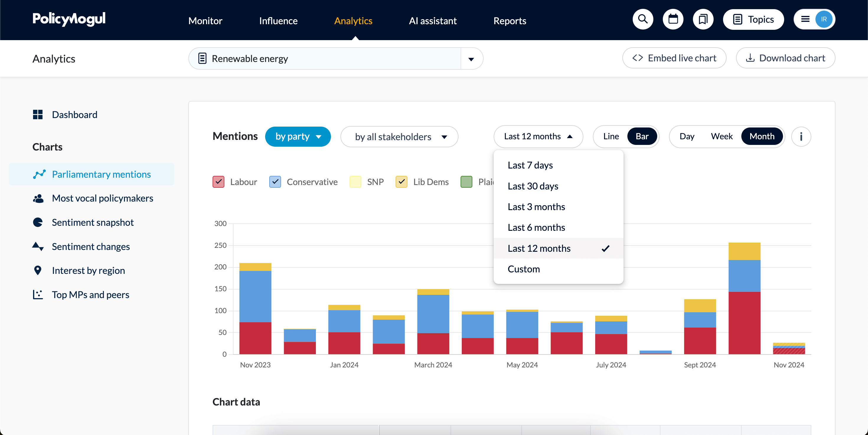Select Last 30 days option
The width and height of the screenshot is (868, 435).
pos(533,186)
